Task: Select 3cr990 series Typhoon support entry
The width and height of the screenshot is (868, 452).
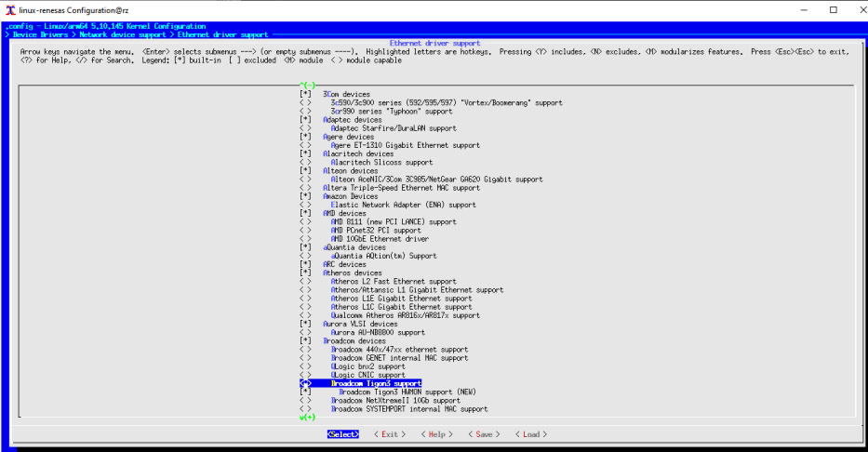Action: click(x=392, y=112)
